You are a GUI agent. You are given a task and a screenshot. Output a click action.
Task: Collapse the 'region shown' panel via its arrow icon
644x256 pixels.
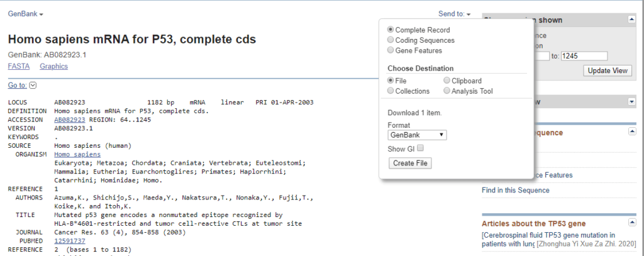coord(631,20)
